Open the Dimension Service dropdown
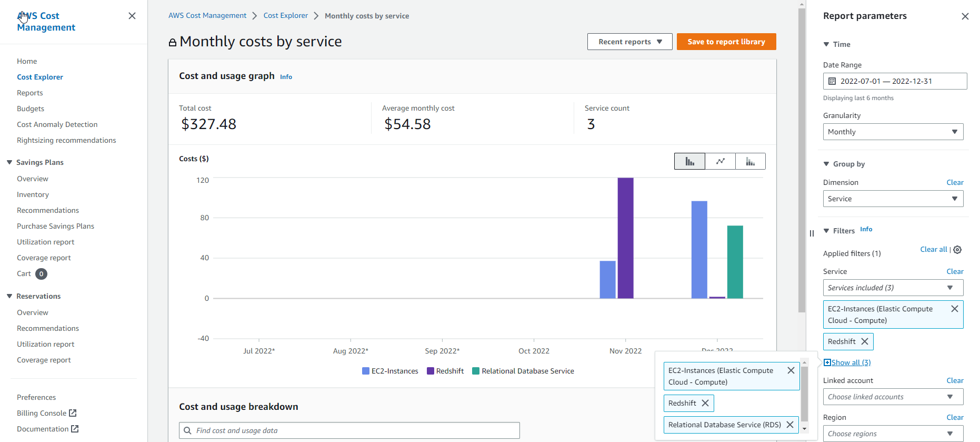 coord(893,199)
